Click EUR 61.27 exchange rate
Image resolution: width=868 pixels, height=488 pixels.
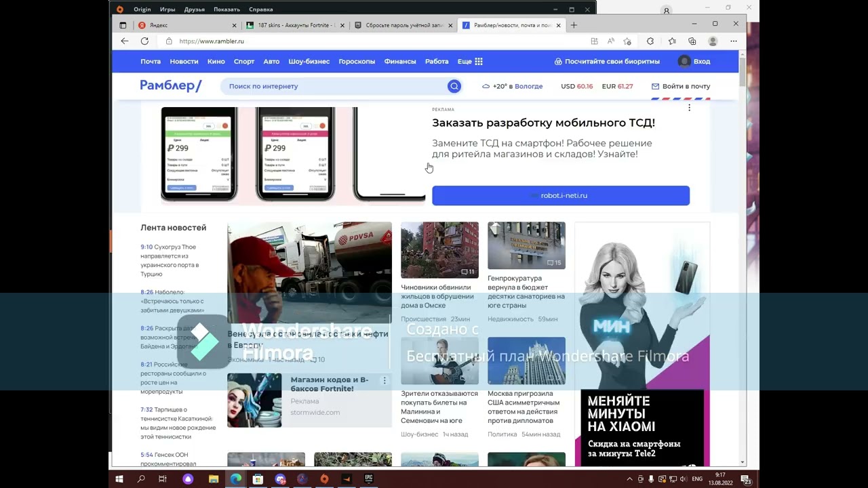617,87
